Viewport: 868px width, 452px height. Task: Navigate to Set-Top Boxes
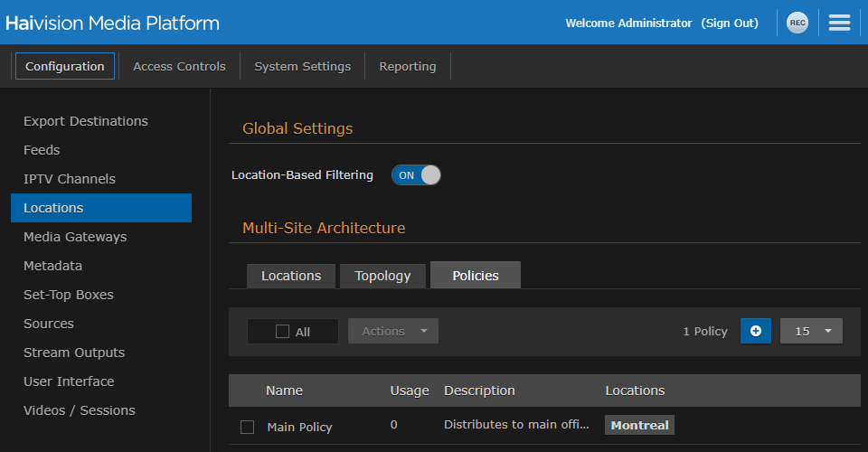click(x=69, y=295)
